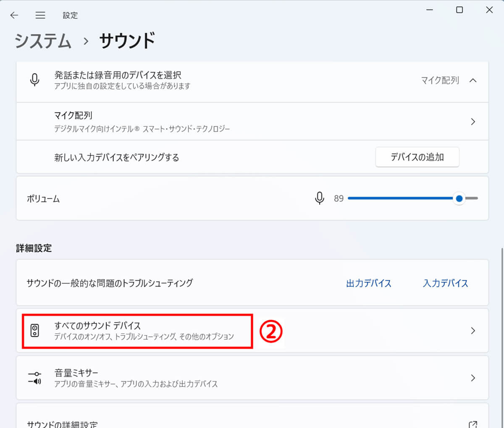Click 新しい入力デバイスをペアリングする text
This screenshot has width=504, height=428.
pos(116,158)
